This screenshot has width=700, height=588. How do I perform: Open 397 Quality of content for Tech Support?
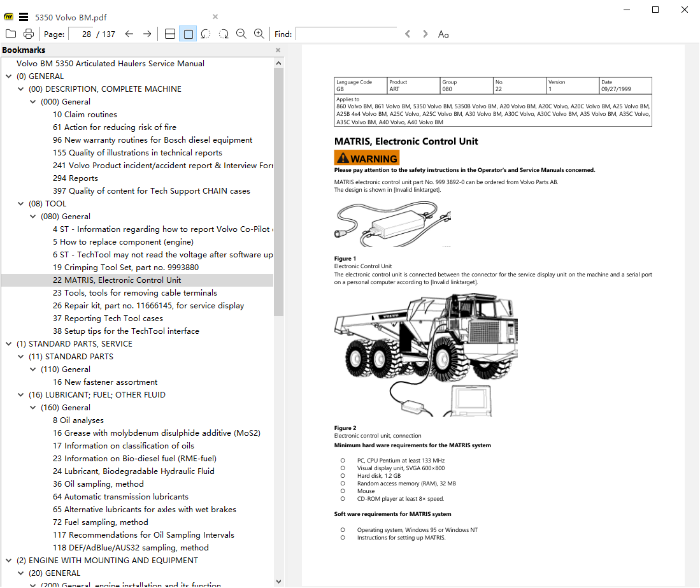(152, 191)
